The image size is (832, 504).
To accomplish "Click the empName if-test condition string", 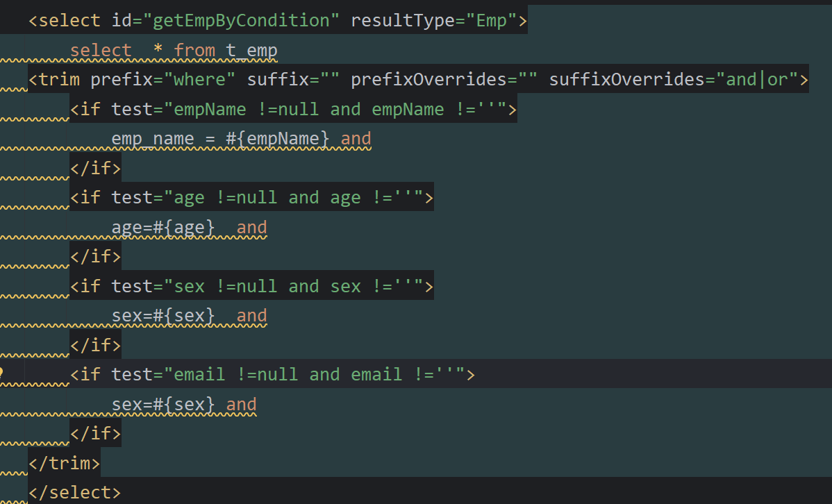I will pos(340,110).
